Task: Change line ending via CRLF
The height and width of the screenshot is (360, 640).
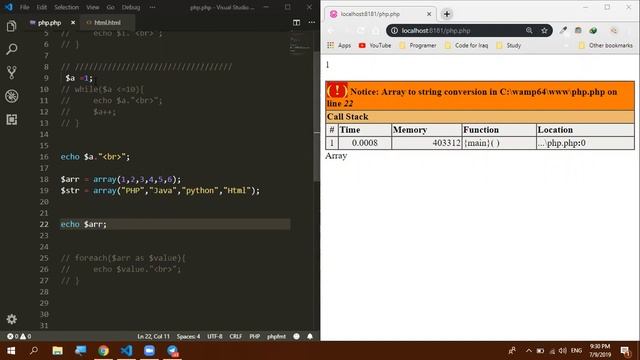Action: coord(236,336)
